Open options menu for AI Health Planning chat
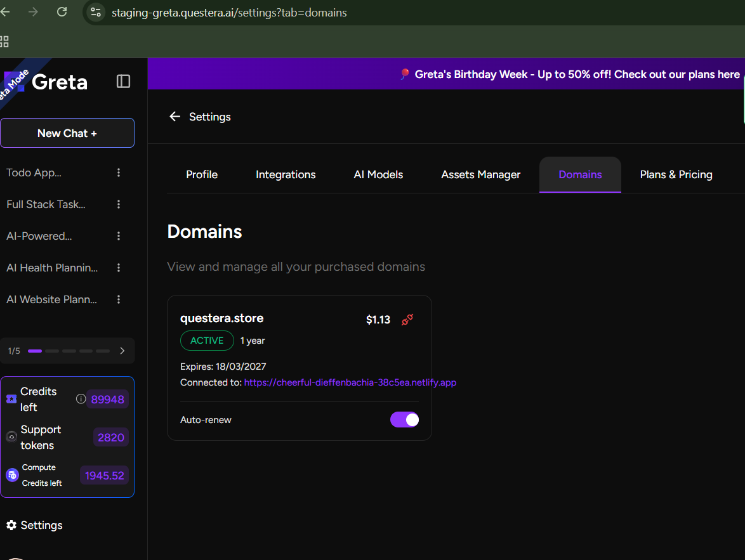The height and width of the screenshot is (560, 745). point(118,268)
